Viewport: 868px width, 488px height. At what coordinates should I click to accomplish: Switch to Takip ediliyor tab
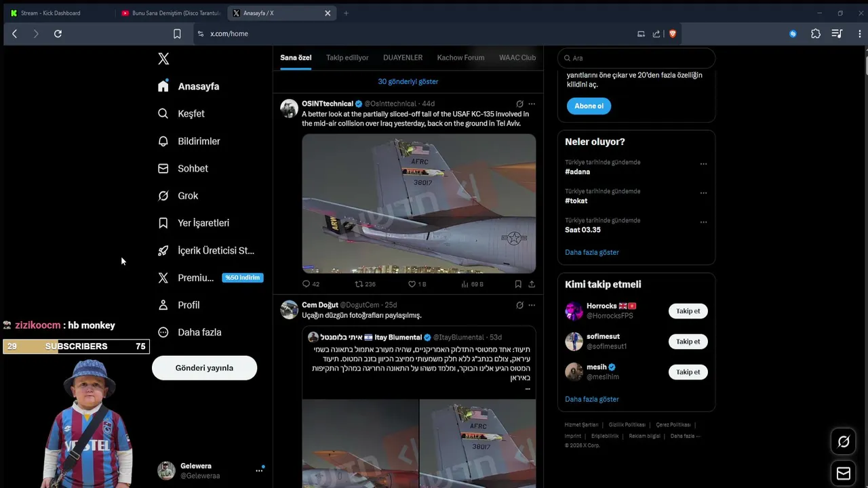347,58
